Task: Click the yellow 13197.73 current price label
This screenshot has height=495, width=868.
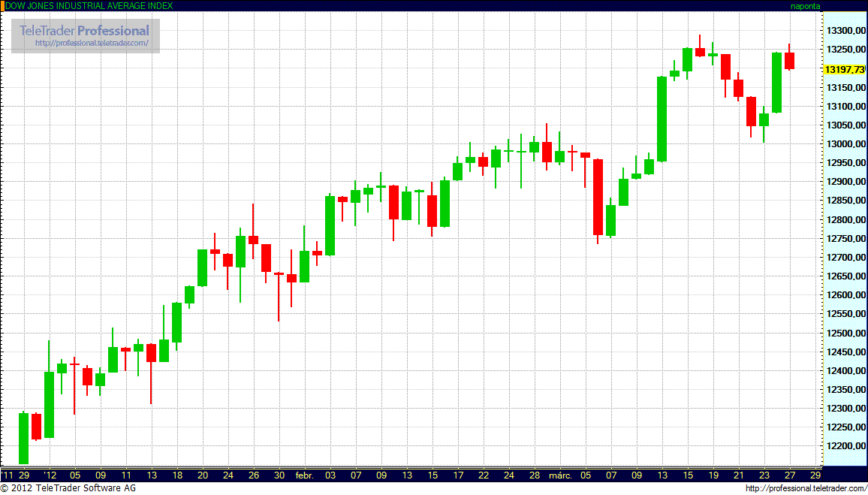Action: 844,69
